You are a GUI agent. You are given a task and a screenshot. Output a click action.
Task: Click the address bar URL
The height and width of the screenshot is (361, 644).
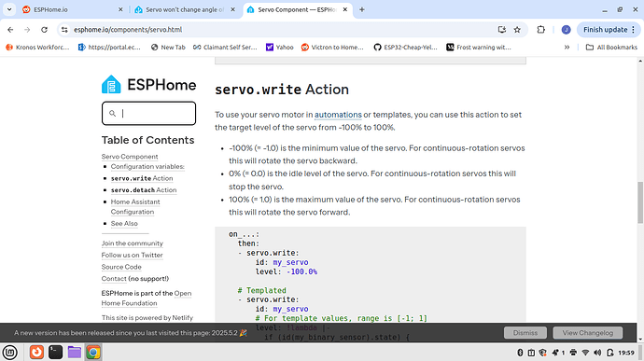[x=128, y=30]
